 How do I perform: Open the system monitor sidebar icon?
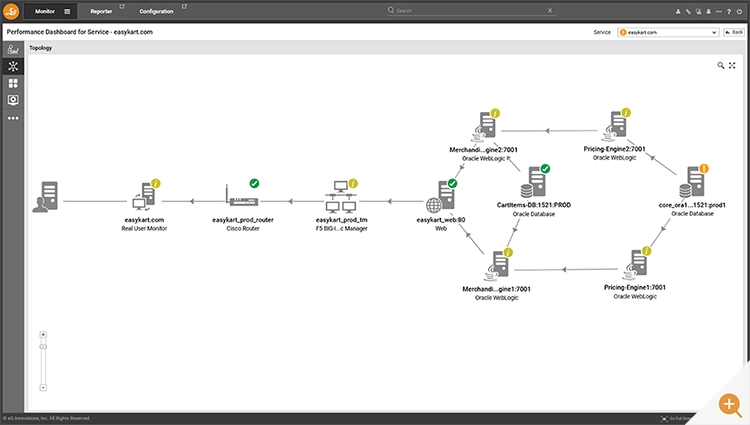pos(13,100)
